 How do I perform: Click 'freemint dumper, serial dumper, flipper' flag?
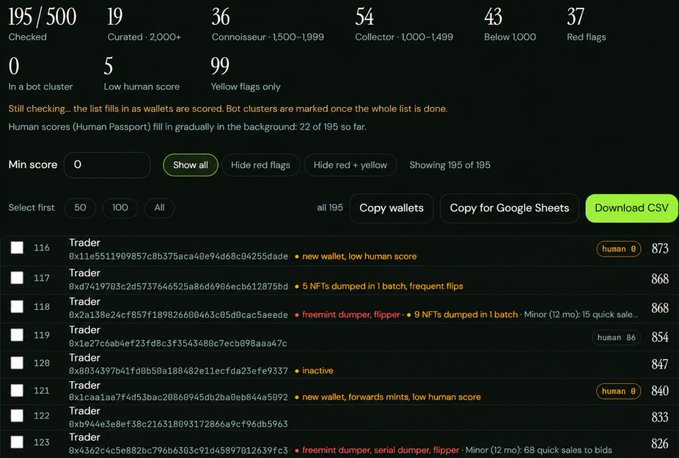click(x=380, y=450)
